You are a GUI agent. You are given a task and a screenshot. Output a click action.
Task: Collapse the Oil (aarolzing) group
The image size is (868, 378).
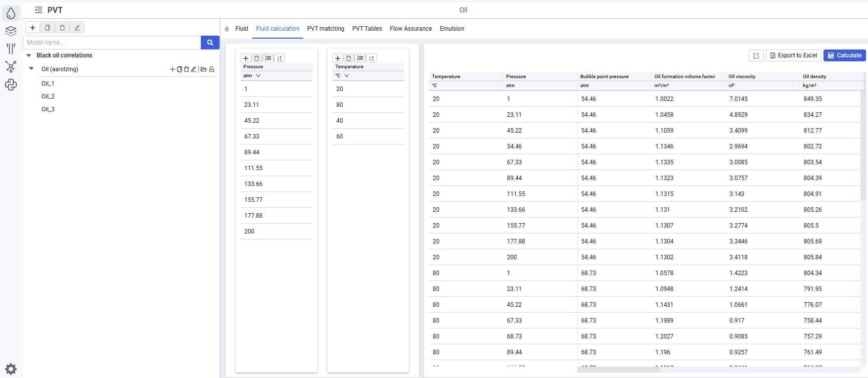coord(31,69)
